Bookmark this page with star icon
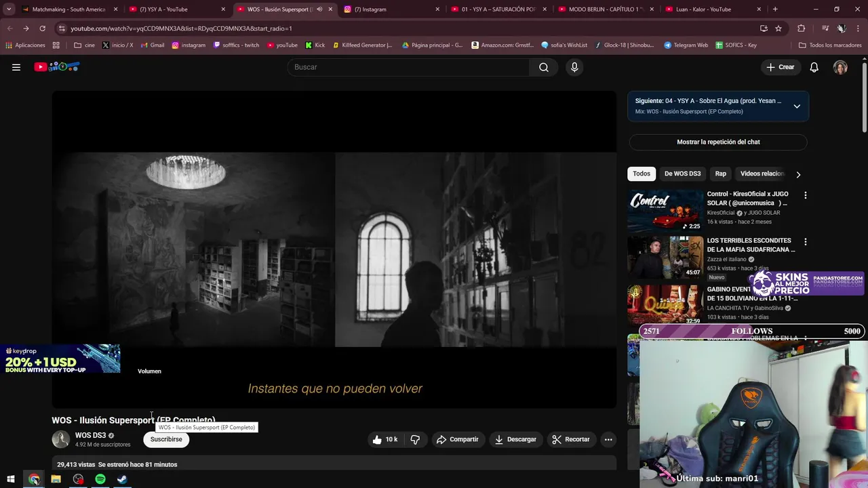Viewport: 868px width, 488px height. tap(778, 28)
